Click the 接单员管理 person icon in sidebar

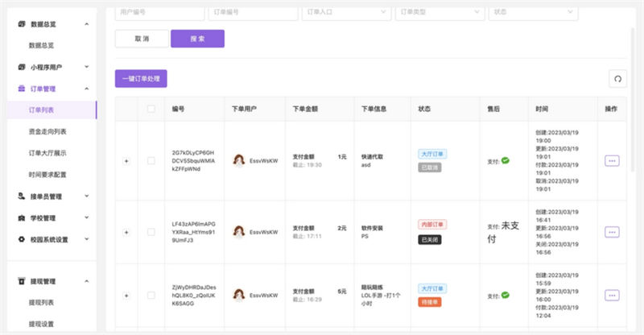pyautogui.click(x=22, y=196)
